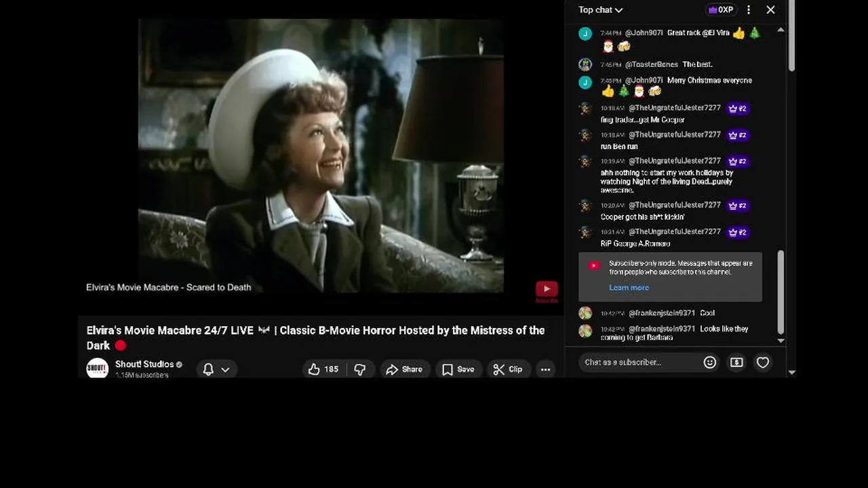The width and height of the screenshot is (868, 488).
Task: Click the message 'The best.'
Action: click(697, 64)
